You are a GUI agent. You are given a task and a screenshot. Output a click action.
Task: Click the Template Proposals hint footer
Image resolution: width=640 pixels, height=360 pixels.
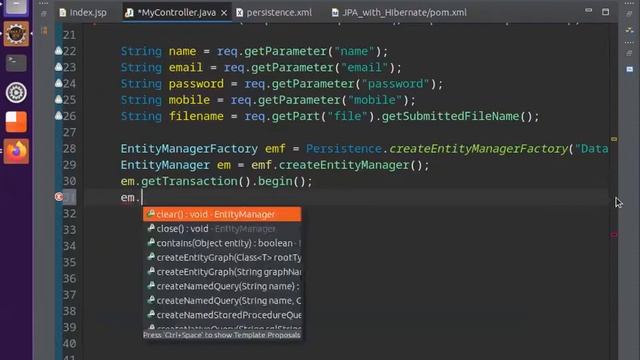[222, 335]
